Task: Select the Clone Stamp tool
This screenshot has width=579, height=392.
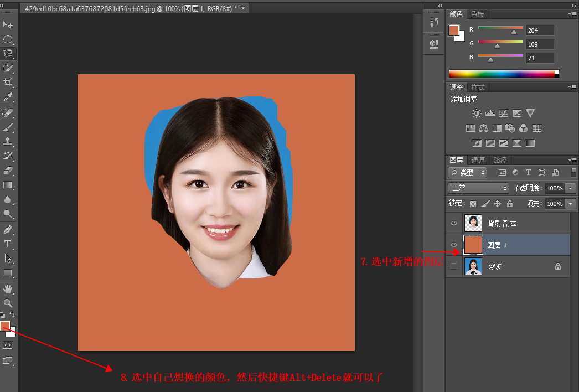Action: point(8,142)
